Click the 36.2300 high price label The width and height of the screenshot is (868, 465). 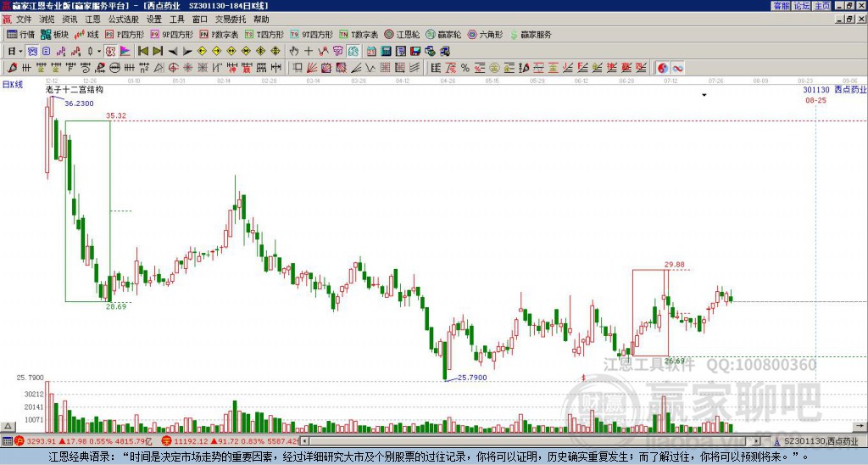[79, 103]
